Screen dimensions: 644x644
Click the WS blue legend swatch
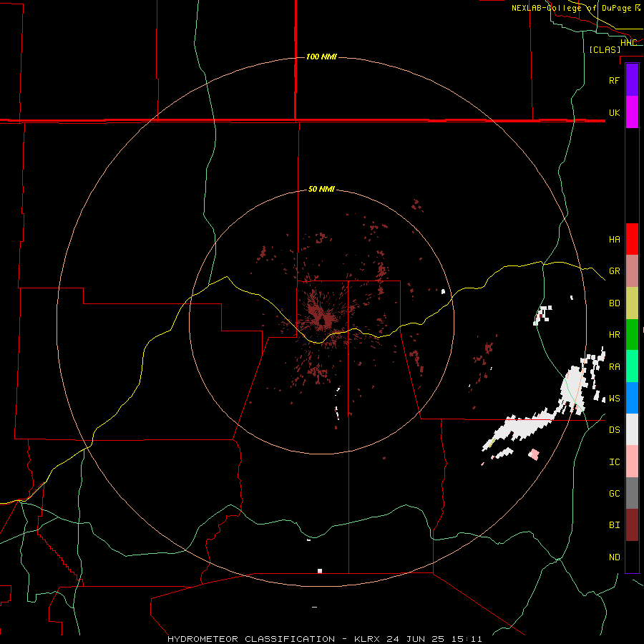(x=632, y=398)
